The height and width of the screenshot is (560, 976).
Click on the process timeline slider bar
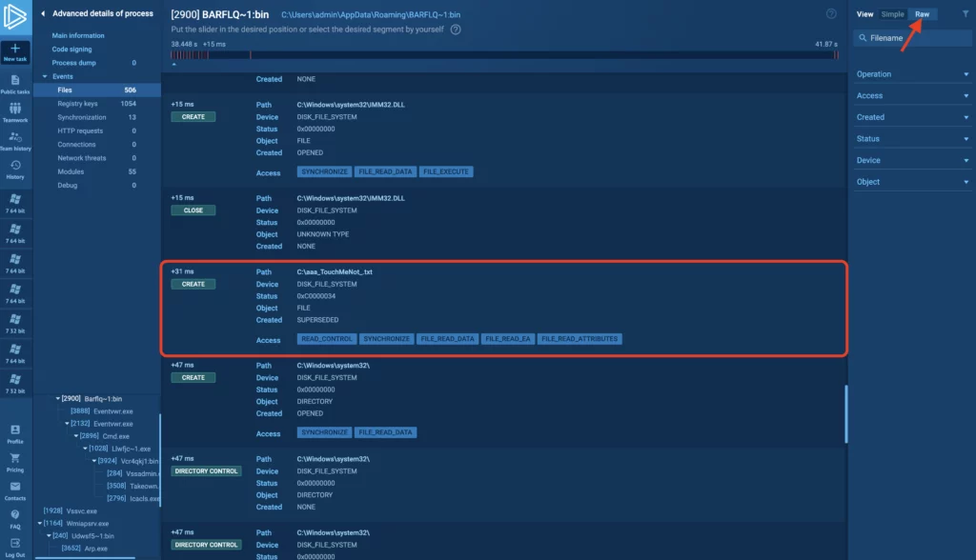pyautogui.click(x=505, y=55)
